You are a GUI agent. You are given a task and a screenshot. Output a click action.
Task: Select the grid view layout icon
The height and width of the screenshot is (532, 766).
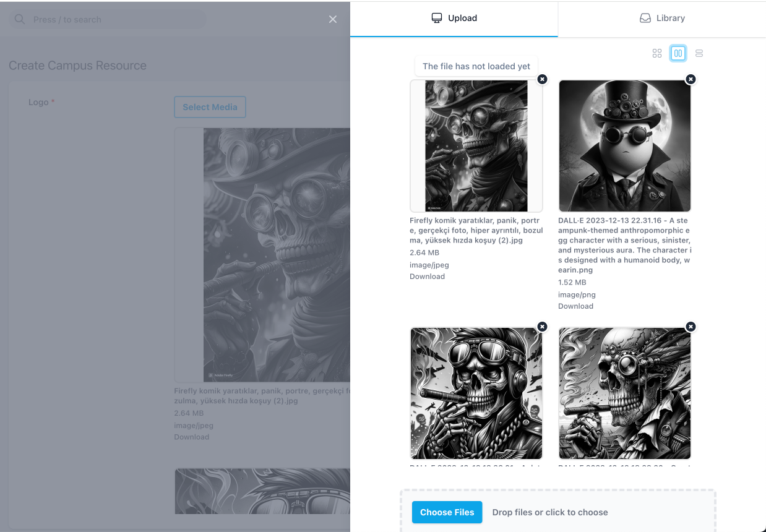click(x=657, y=53)
